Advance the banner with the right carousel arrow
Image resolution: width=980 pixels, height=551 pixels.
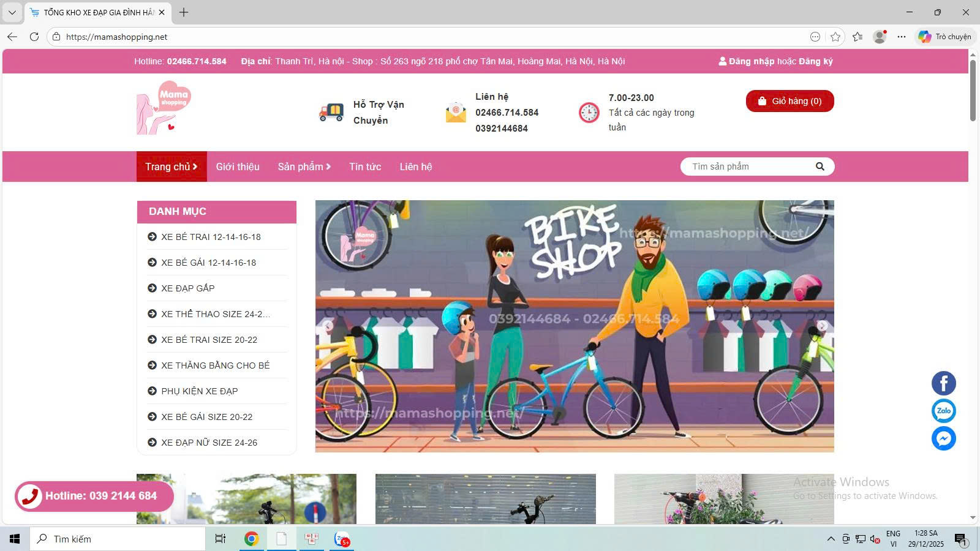click(x=823, y=326)
